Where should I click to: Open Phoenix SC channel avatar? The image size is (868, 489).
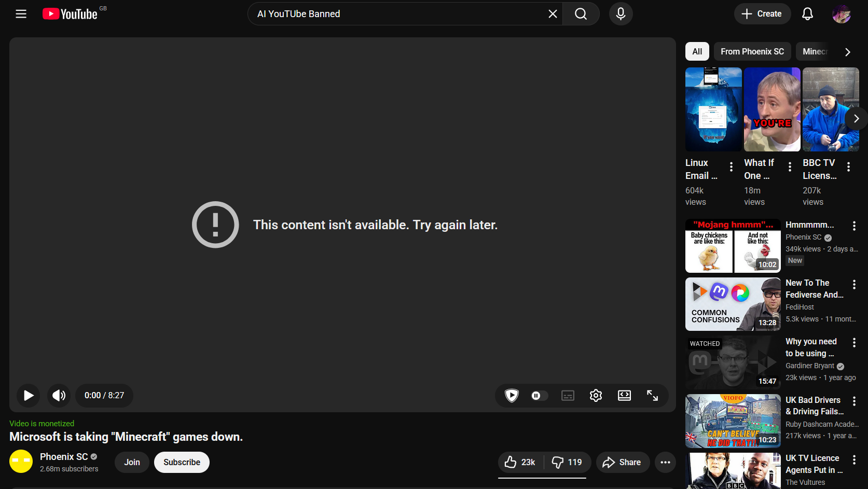pos(21,462)
